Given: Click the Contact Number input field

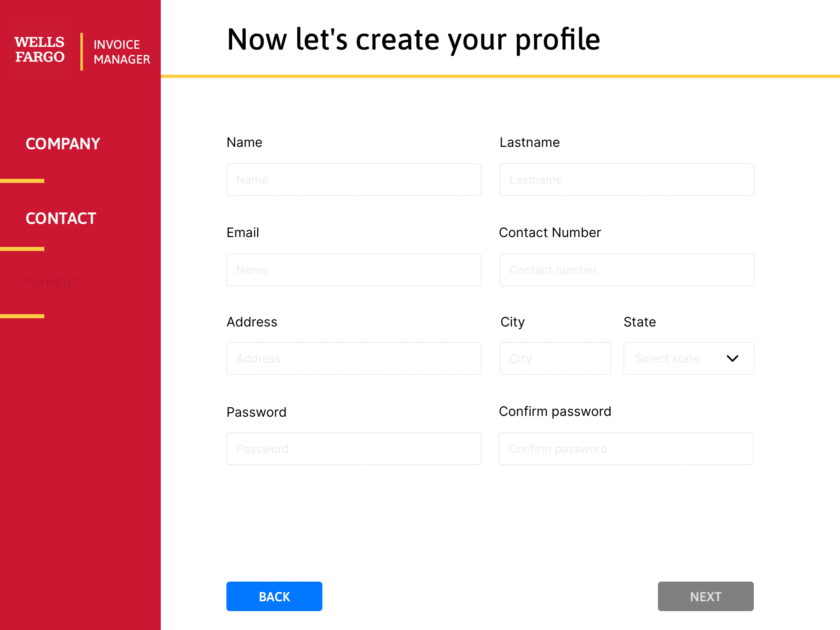Looking at the screenshot, I should click(x=626, y=269).
